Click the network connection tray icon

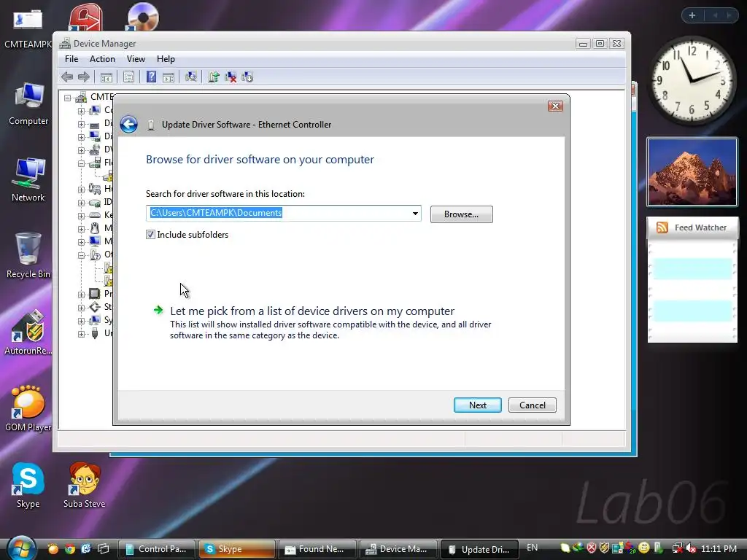pos(677,548)
